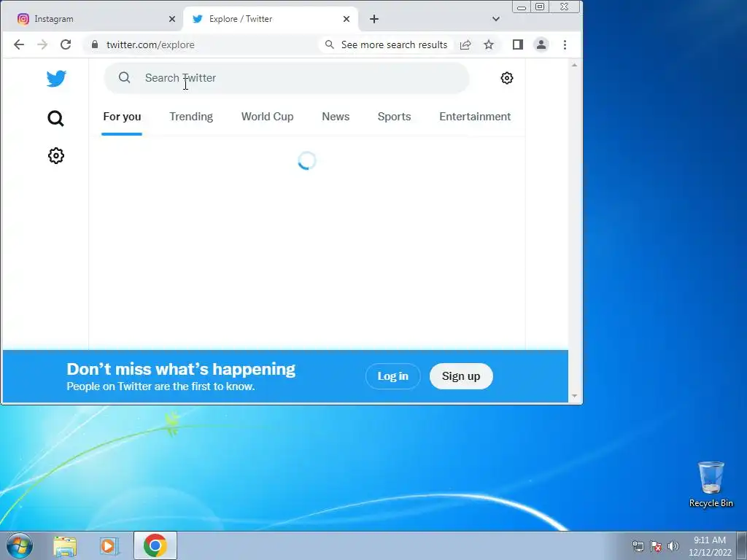Open Explore settings gear beside search box
Image resolution: width=747 pixels, height=560 pixels.
pos(507,78)
